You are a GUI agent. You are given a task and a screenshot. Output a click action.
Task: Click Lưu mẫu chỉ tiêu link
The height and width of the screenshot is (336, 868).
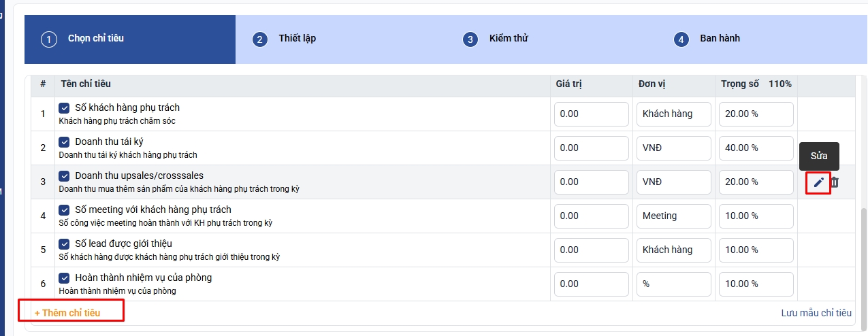point(816,313)
